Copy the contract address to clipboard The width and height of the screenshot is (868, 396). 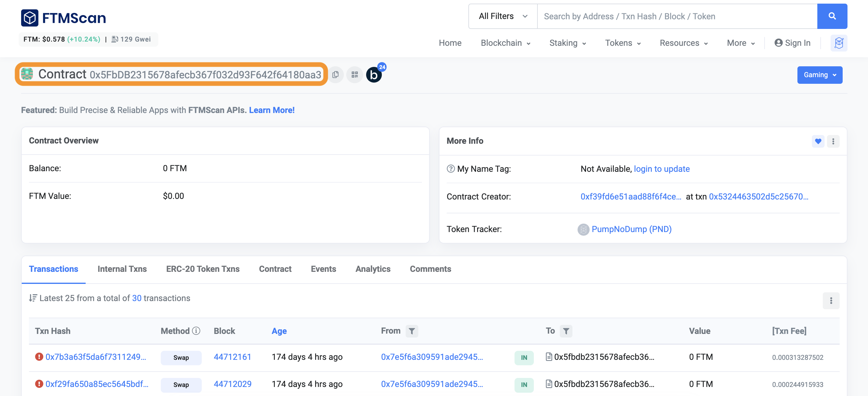pyautogui.click(x=335, y=74)
